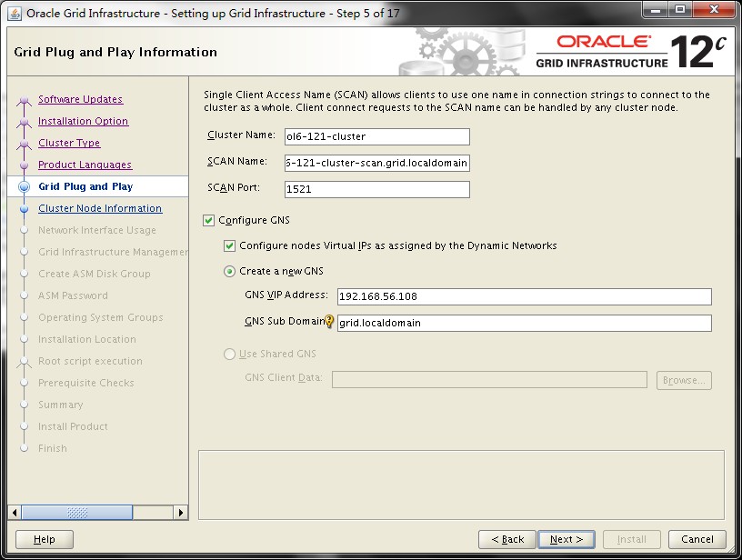Select the Use Shared GNS radio button
742x560 pixels.
click(x=229, y=355)
